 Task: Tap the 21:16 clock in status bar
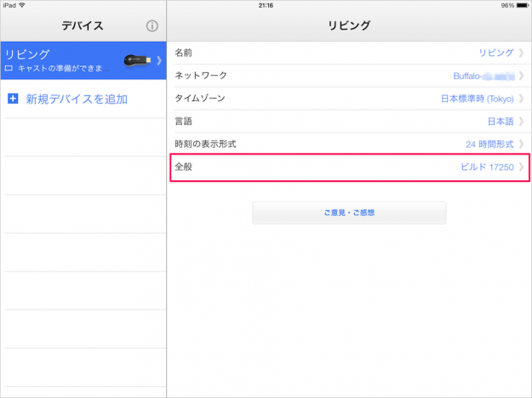click(266, 5)
